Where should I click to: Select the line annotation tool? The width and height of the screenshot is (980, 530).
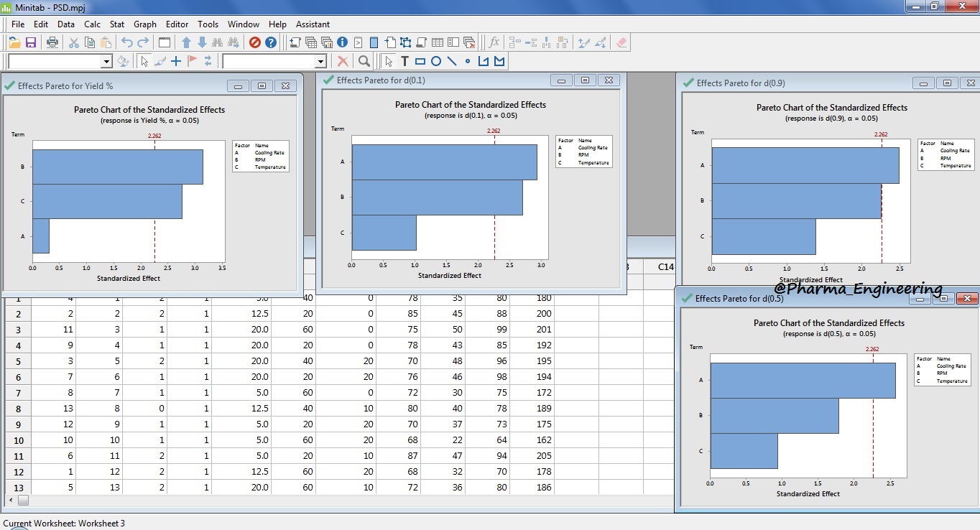[x=451, y=61]
